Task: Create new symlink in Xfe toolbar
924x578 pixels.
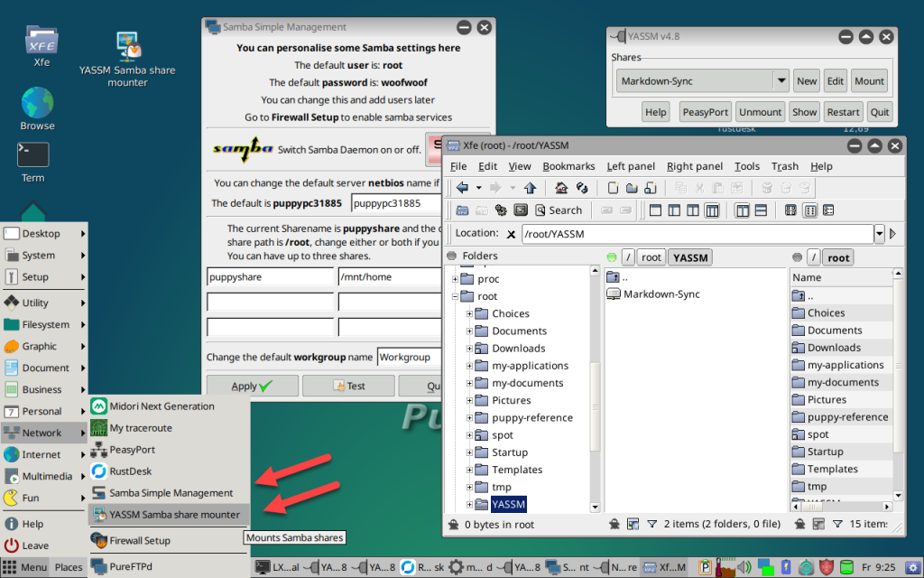Action: [x=651, y=188]
